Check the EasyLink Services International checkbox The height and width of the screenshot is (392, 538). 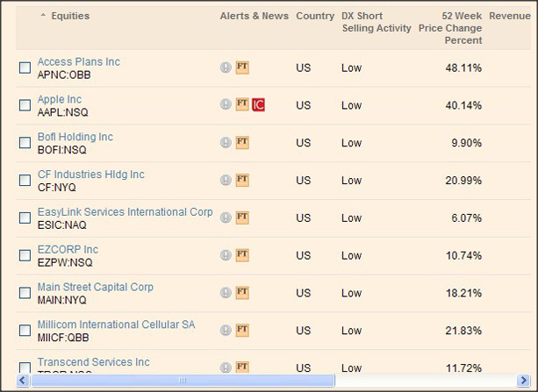pos(25,217)
